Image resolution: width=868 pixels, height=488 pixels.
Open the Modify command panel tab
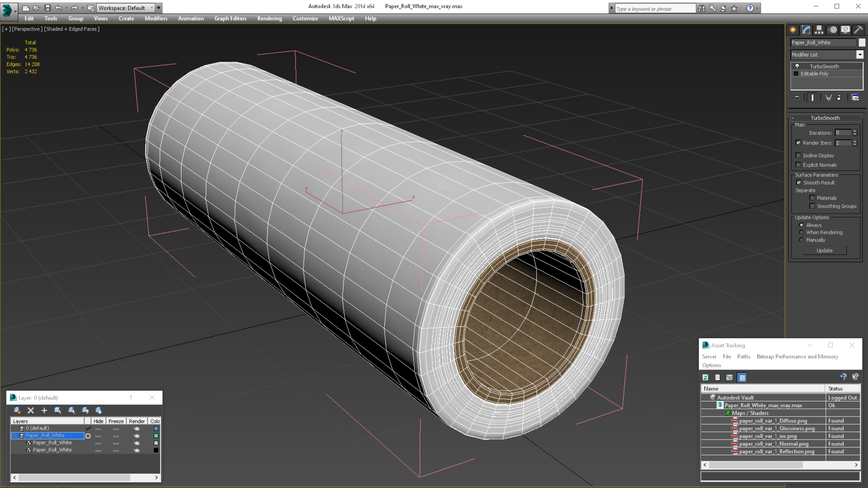806,30
